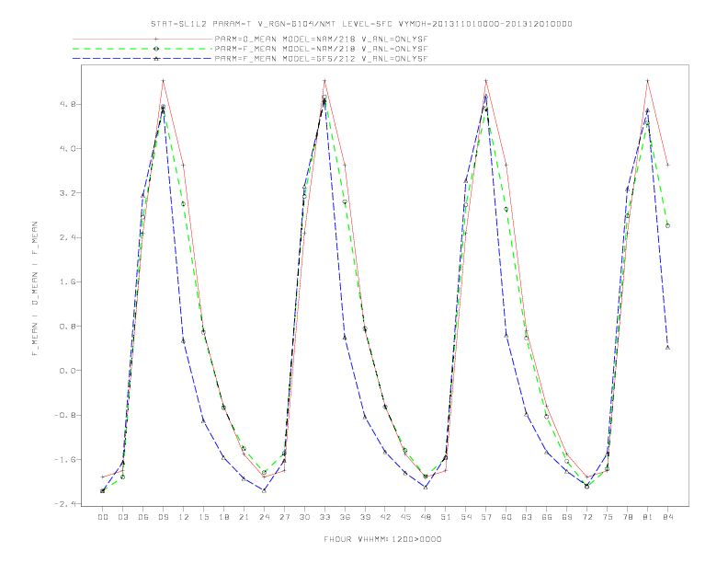Click the 4.8 y-axis tick label
The height and width of the screenshot is (563, 728).
(67, 104)
